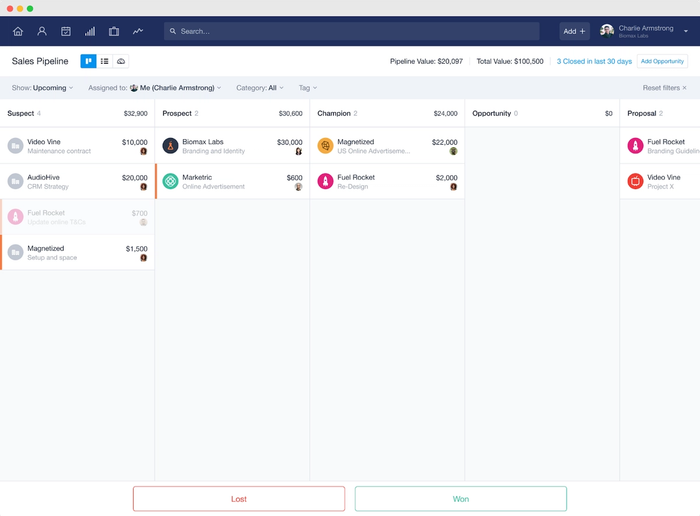Open the Marketric Online Advertisement card
This screenshot has width=700, height=516.
(x=232, y=181)
